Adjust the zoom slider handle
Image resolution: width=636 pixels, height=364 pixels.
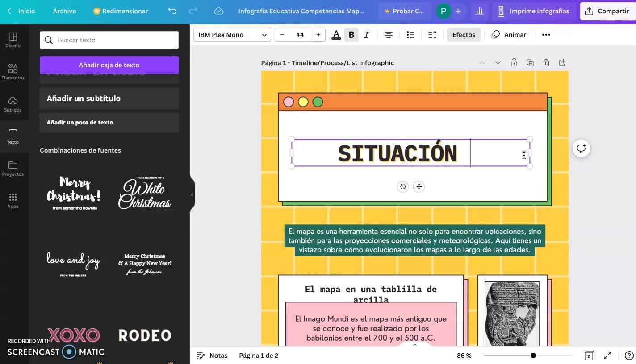pos(533,356)
